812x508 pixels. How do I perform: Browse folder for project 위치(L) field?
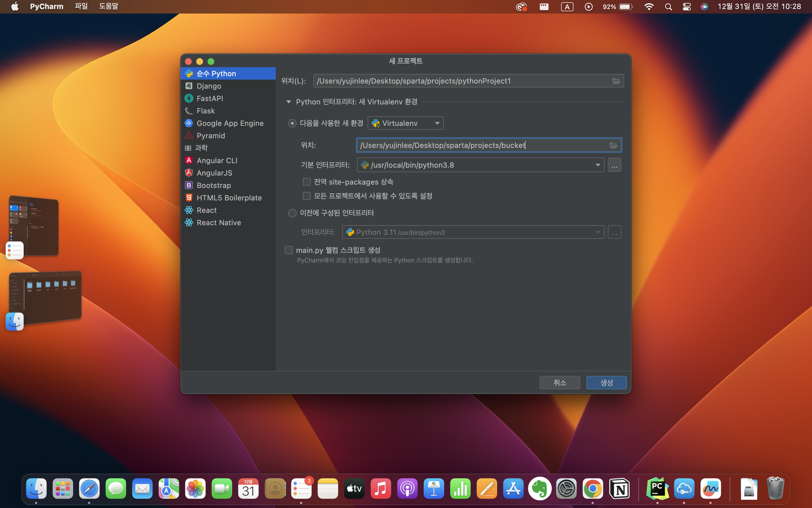point(616,81)
